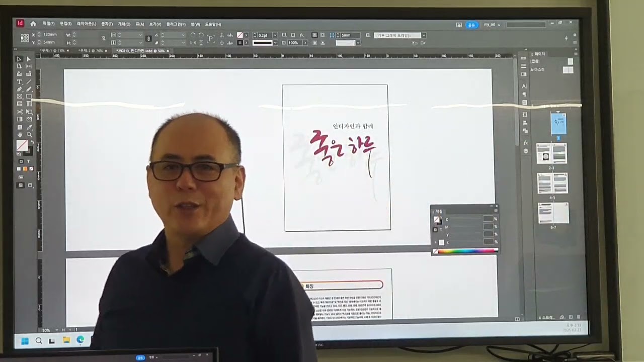
Task: Select pages 4-5 spread thumbnail
Action: 552,184
